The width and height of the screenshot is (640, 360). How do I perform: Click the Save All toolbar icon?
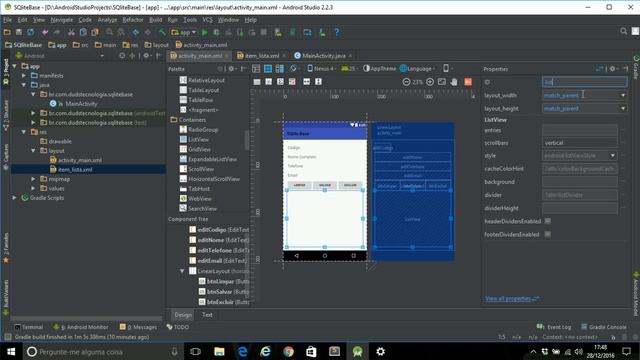19,32
